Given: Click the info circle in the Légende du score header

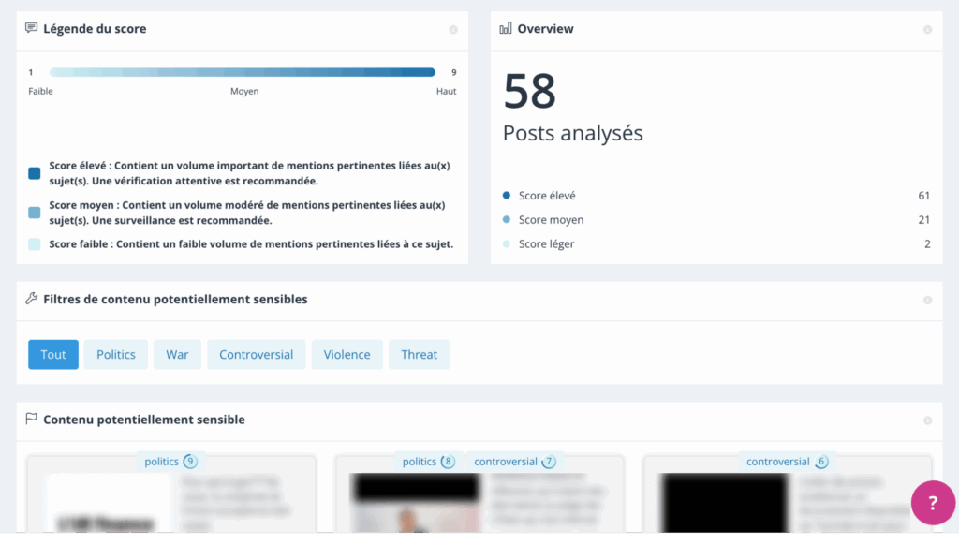Looking at the screenshot, I should coord(453,30).
